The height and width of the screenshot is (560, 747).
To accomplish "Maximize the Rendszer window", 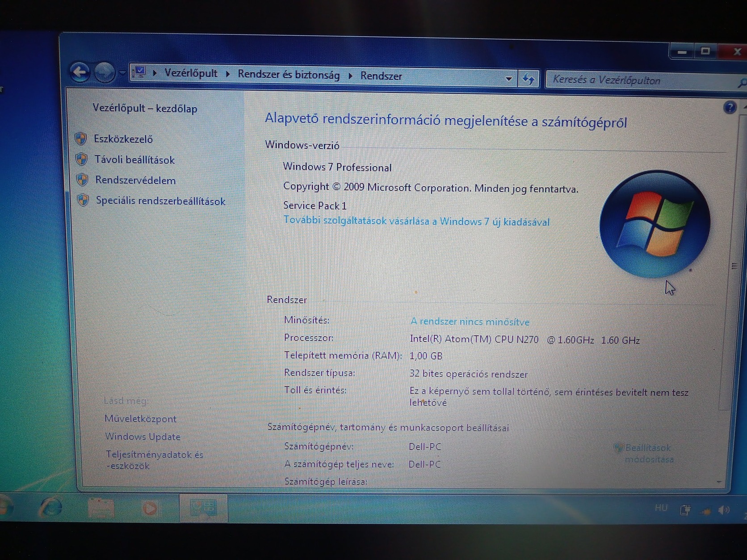I will (x=705, y=52).
